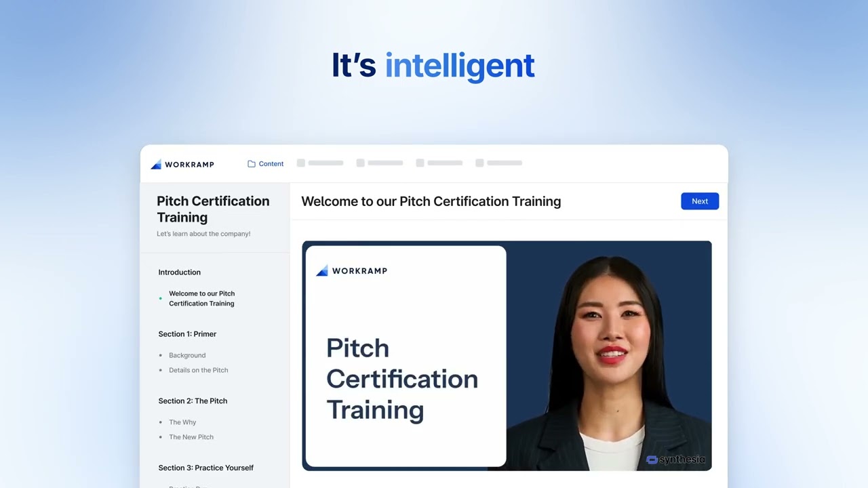Click the Pitch Certification Training sidebar title
The image size is (868, 488).
(213, 209)
